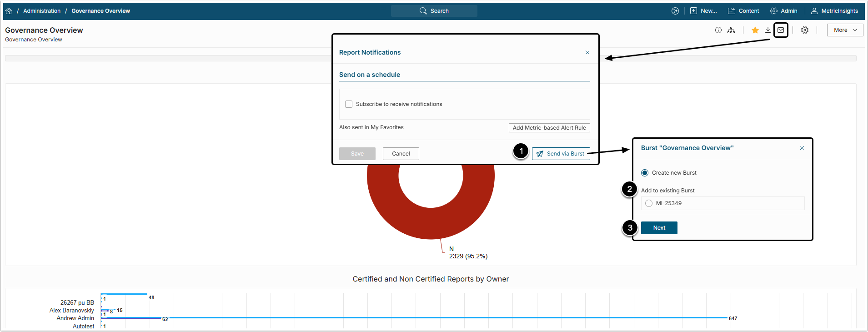The height and width of the screenshot is (332, 868).
Task: Click the Home icon in breadcrumb
Action: pyautogui.click(x=9, y=11)
